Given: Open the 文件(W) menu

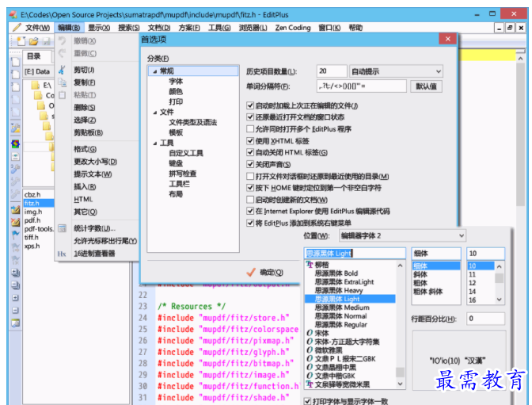Looking at the screenshot, I should coord(38,28).
